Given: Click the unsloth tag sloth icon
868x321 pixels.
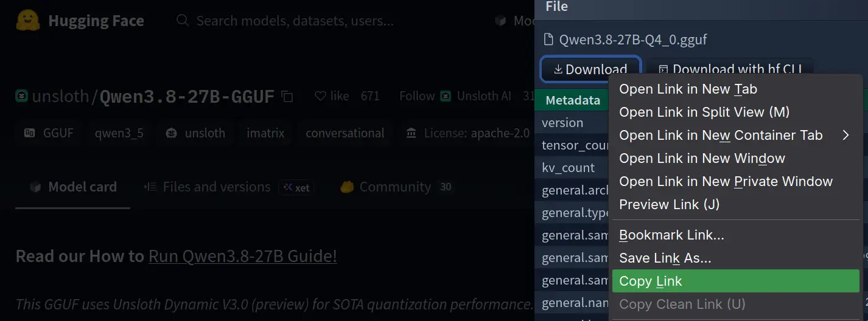Looking at the screenshot, I should pyautogui.click(x=173, y=133).
